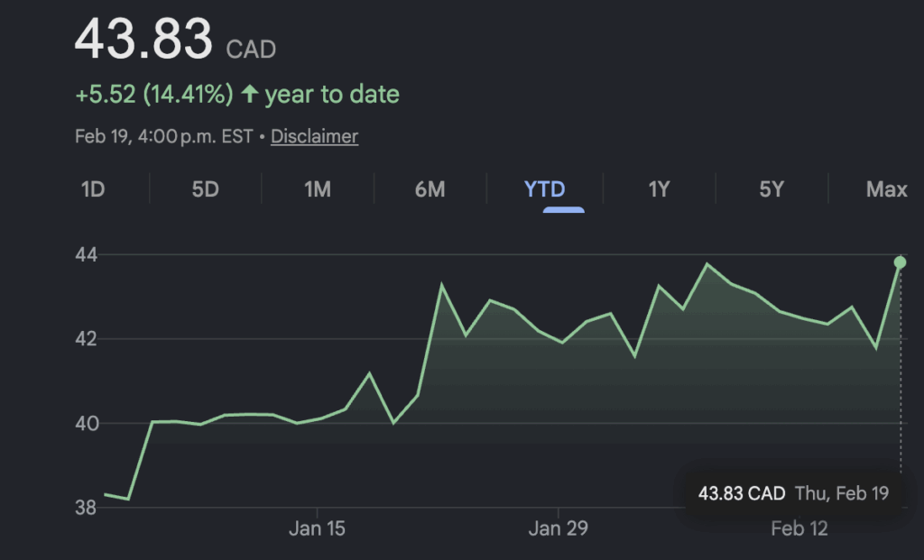Screen dimensions: 924x560
Task: Click the Feb 12 date axis label
Action: [799, 529]
